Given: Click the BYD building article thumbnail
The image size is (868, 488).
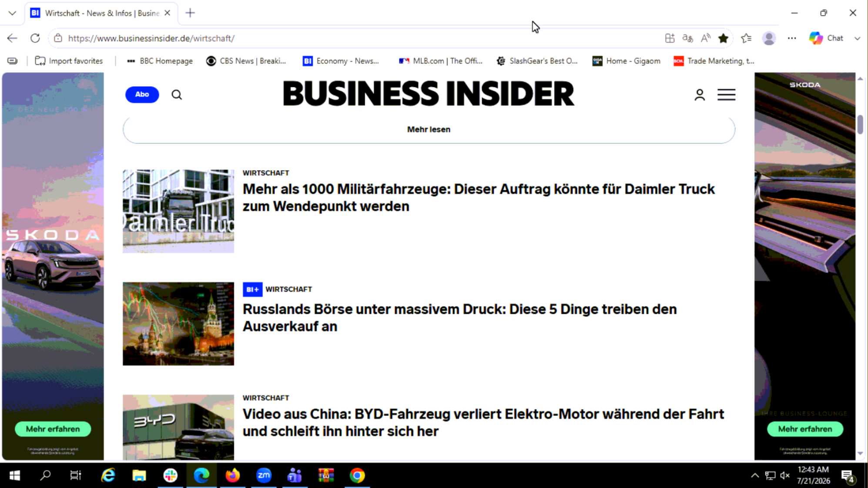Looking at the screenshot, I should coord(178,427).
